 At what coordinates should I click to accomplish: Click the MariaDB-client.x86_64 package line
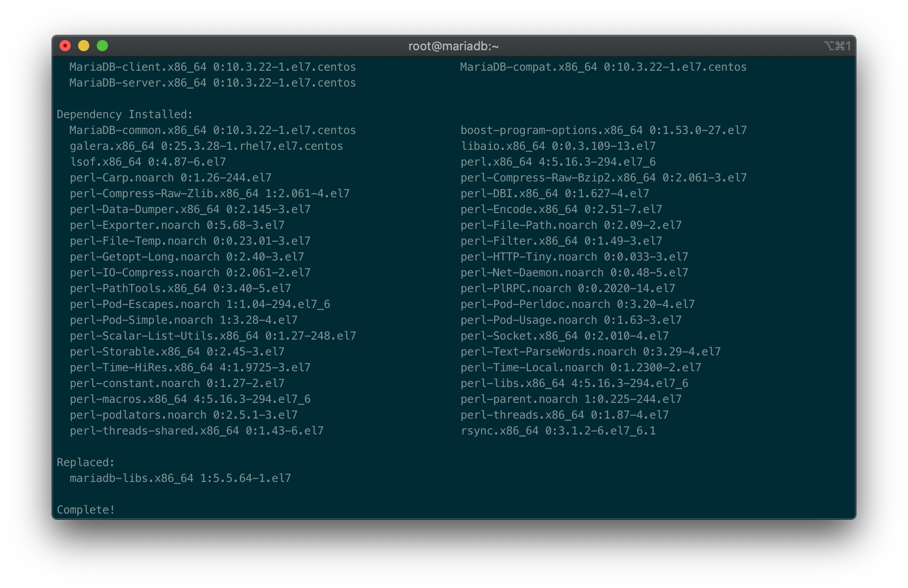tap(213, 67)
